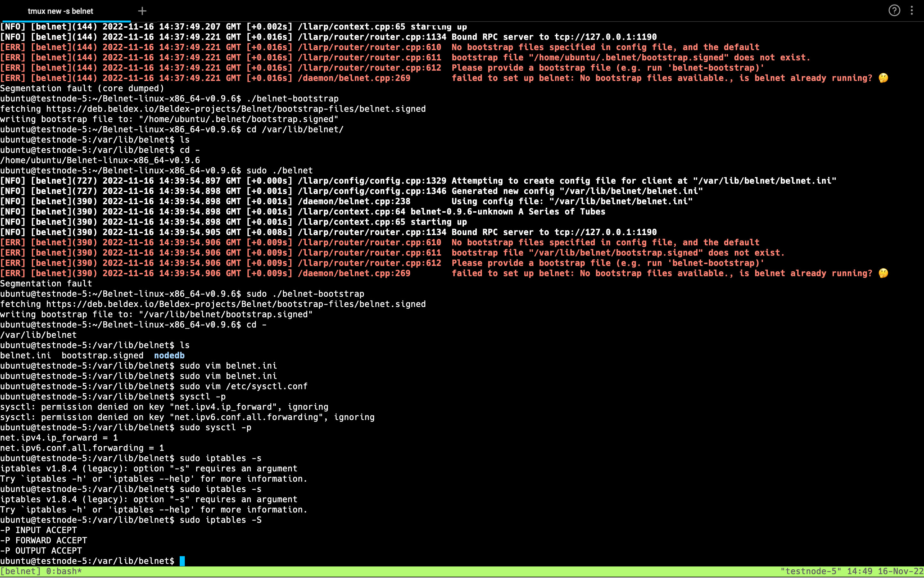This screenshot has width=924, height=578.
Task: Select the 'tmux new -s belnet' tab
Action: [x=60, y=11]
